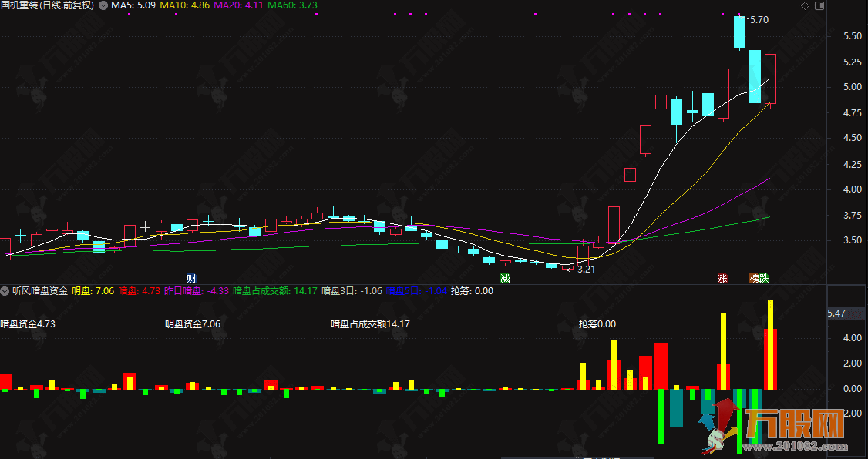The width and height of the screenshot is (868, 459).
Task: Click the 暗盘占成交额14.17 chart annotation
Action: tap(370, 324)
